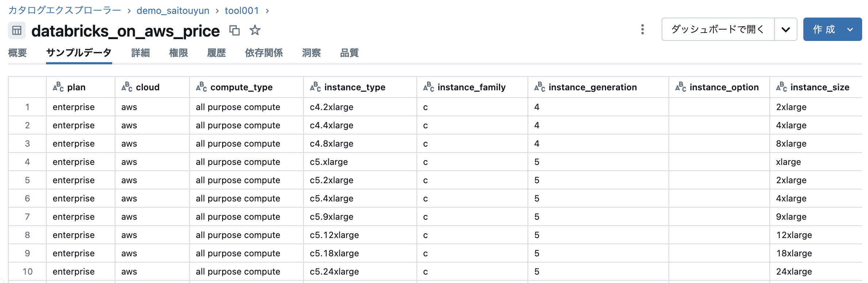Click the type icon on instance_option column
The image size is (868, 283).
click(681, 87)
